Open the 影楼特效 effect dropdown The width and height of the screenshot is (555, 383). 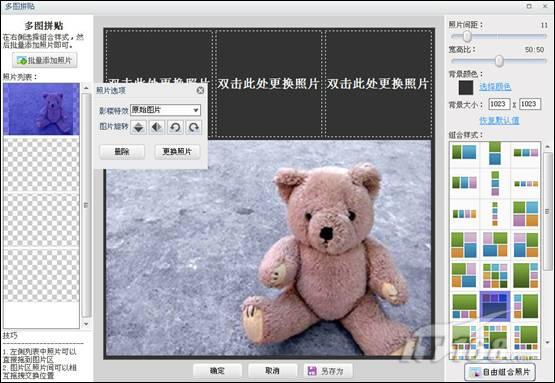pyautogui.click(x=165, y=110)
